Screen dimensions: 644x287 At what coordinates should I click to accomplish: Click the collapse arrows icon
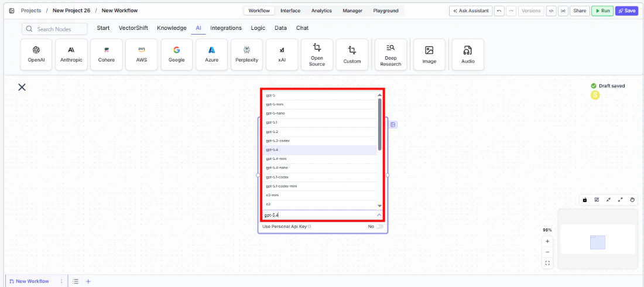pos(609,200)
